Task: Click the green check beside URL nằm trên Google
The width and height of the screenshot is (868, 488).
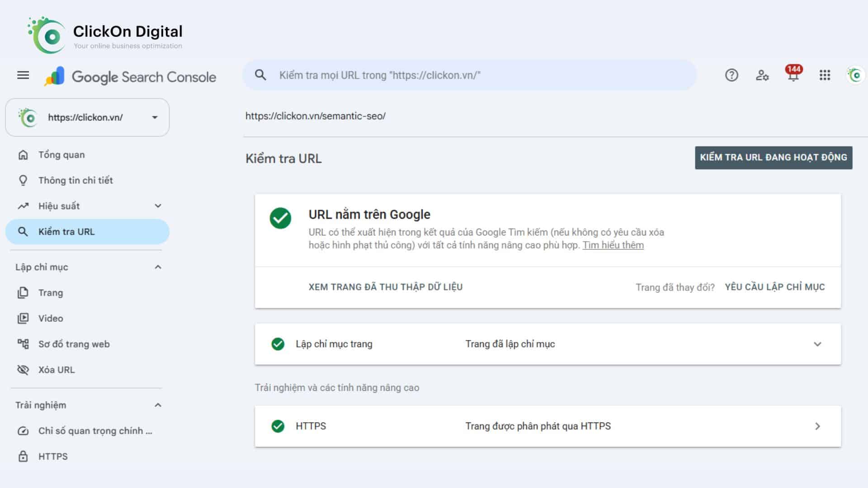Action: tap(280, 218)
